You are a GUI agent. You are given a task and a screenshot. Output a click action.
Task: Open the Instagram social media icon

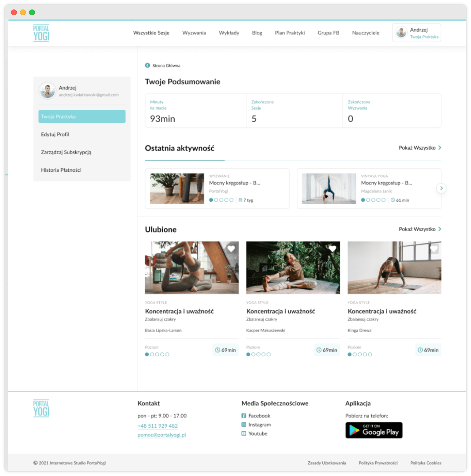click(244, 424)
